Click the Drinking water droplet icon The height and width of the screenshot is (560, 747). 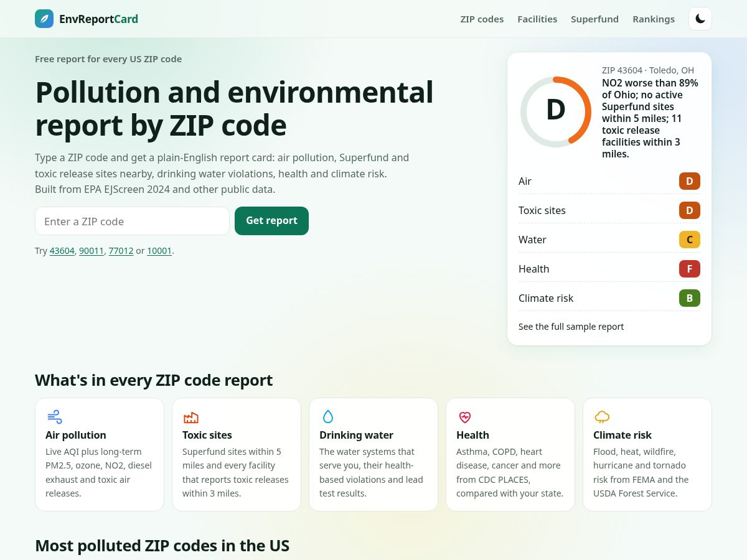(x=328, y=417)
